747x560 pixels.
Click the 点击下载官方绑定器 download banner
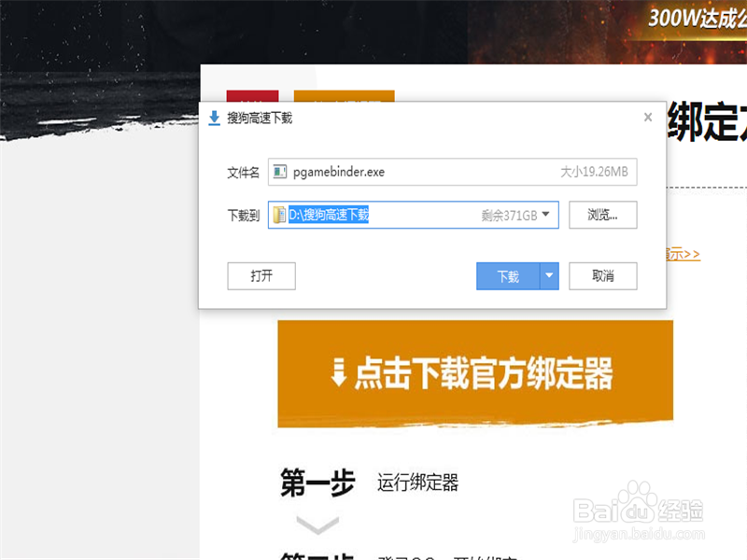(476, 372)
